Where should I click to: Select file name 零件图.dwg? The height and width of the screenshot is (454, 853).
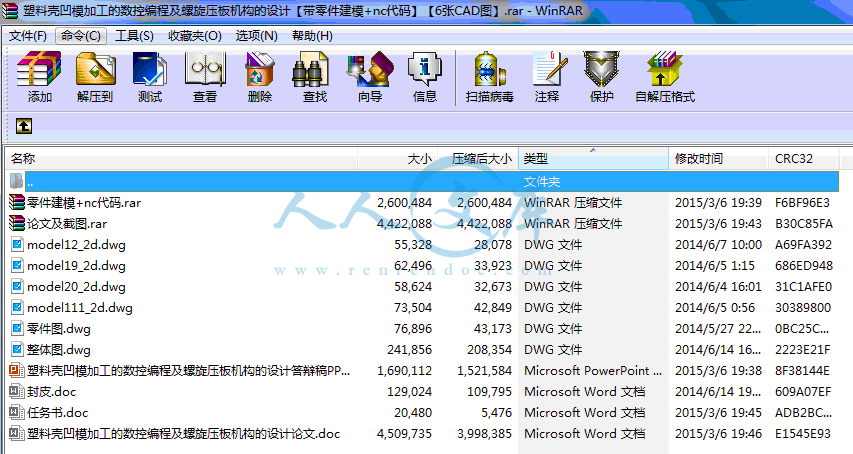pos(59,329)
